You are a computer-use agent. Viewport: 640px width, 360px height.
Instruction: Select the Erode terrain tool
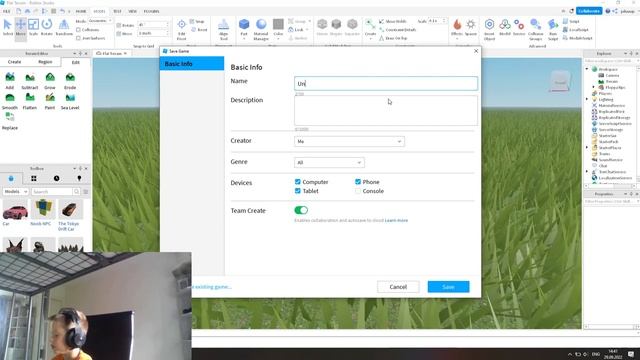click(x=70, y=80)
